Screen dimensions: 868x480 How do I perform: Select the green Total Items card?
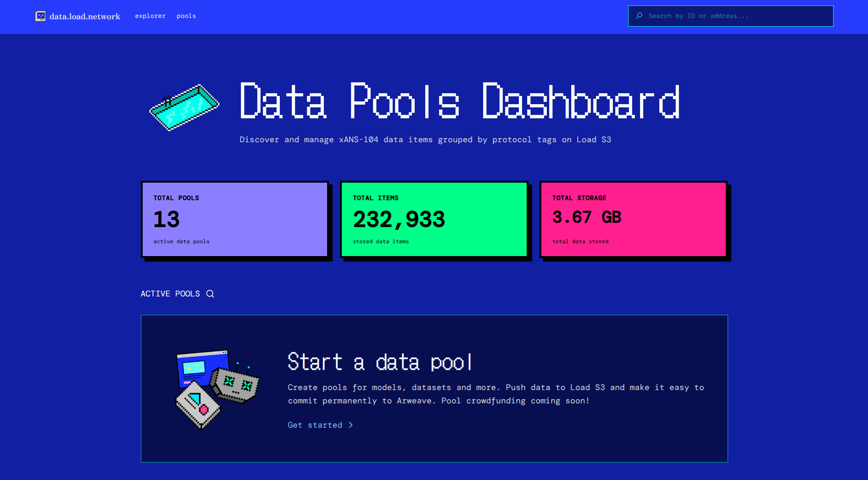pyautogui.click(x=434, y=219)
